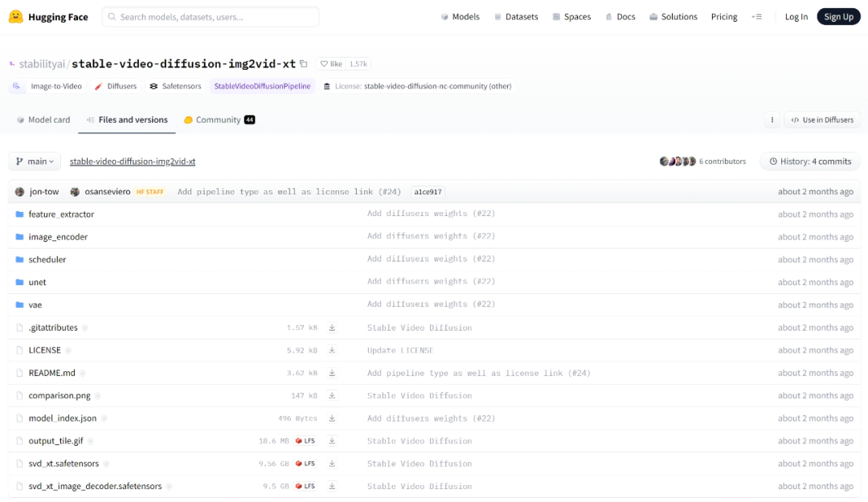Focus the search models input field
Image resolution: width=868 pixels, height=502 pixels.
tap(211, 17)
